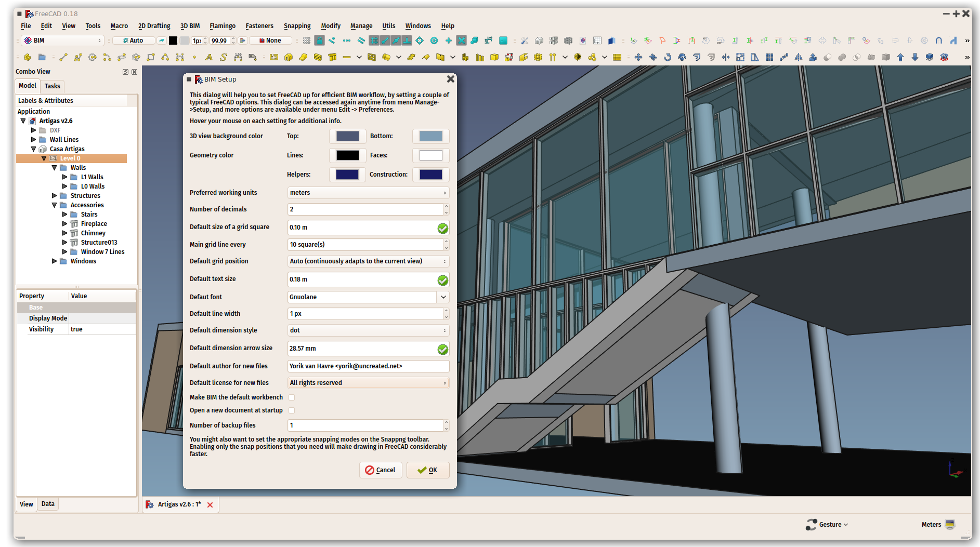
Task: Expand the Structures tree item
Action: click(55, 195)
